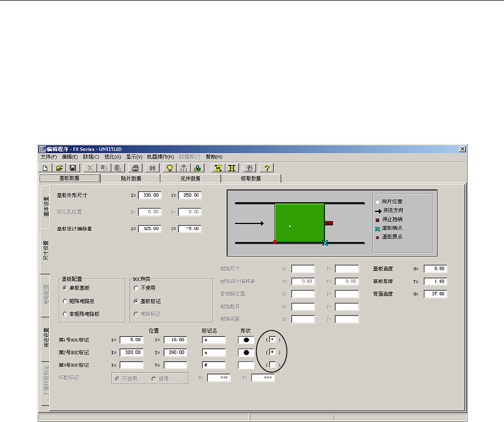Click the Open folder toolbar icon
This screenshot has height=422, width=504.
click(x=59, y=168)
